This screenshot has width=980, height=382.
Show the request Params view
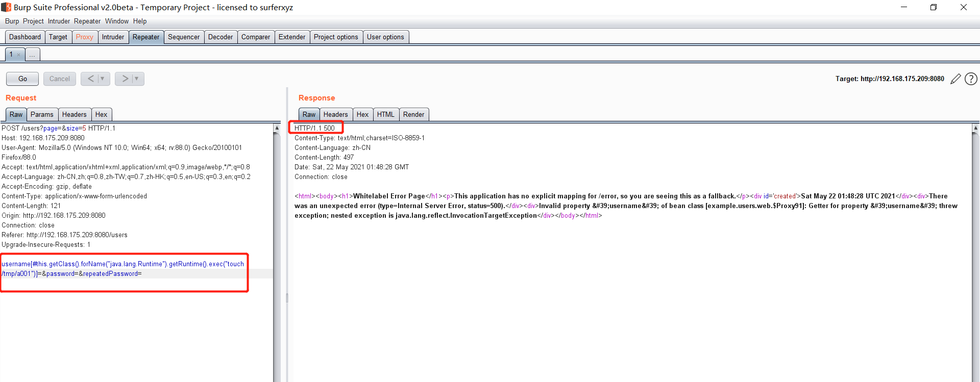click(42, 114)
